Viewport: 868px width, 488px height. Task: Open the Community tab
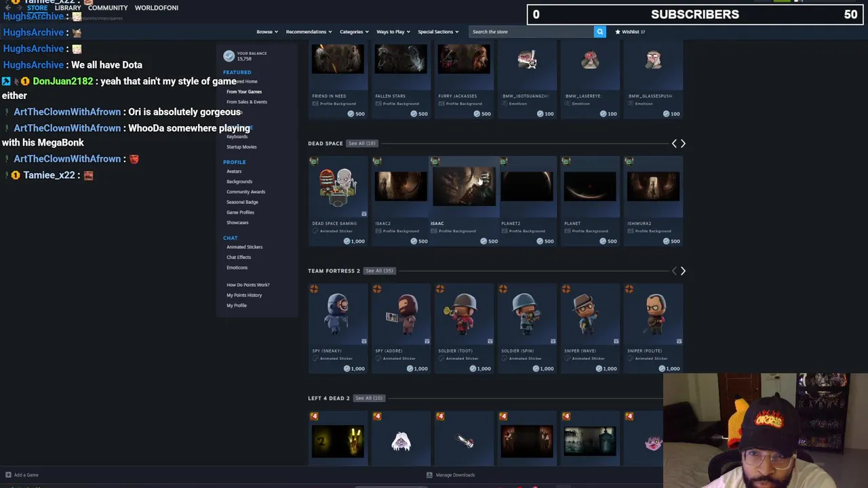[x=108, y=7]
